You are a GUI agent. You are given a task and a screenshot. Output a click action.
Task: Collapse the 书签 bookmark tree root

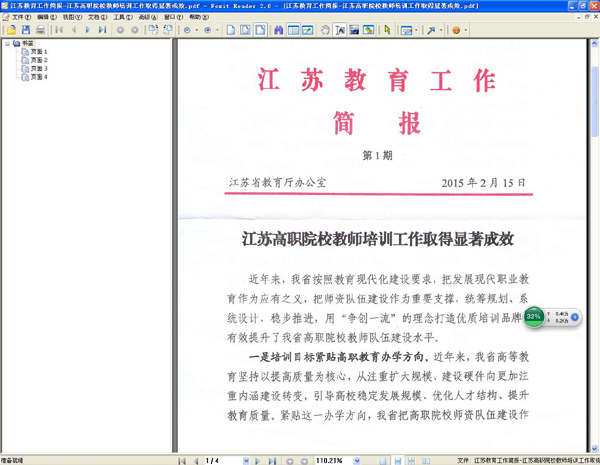6,45
